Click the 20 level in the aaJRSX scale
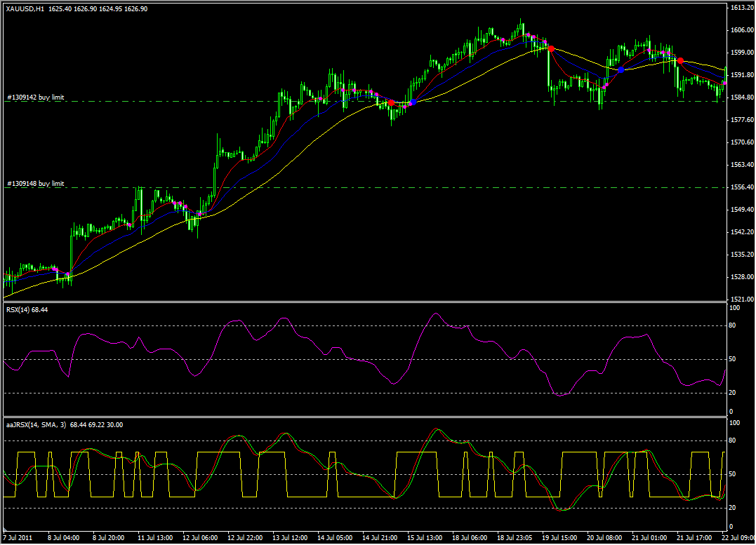 (734, 508)
